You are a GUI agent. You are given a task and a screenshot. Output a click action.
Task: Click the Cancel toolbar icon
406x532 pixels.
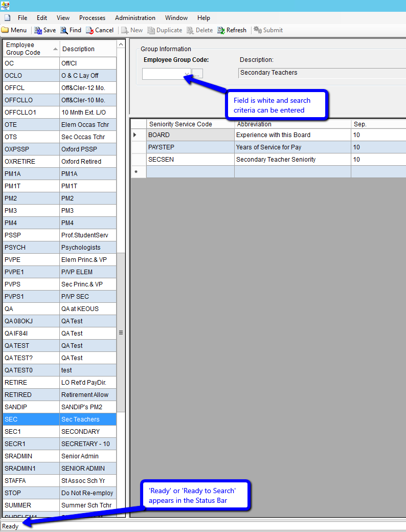(x=89, y=30)
